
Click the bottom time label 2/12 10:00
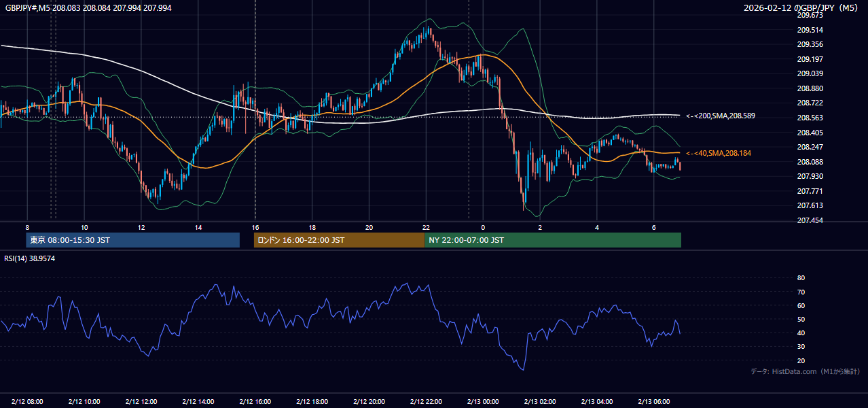click(84, 402)
